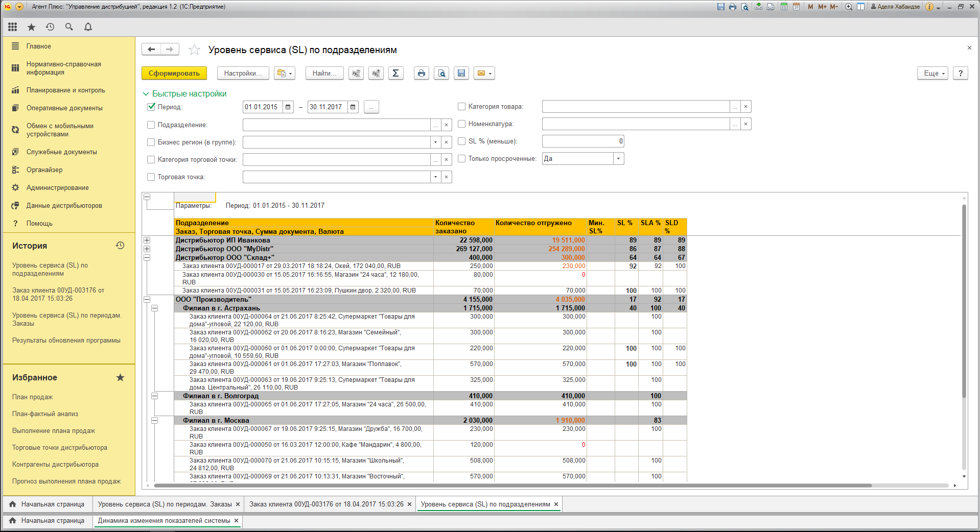Enable the Только просроченные checkbox

point(462,159)
